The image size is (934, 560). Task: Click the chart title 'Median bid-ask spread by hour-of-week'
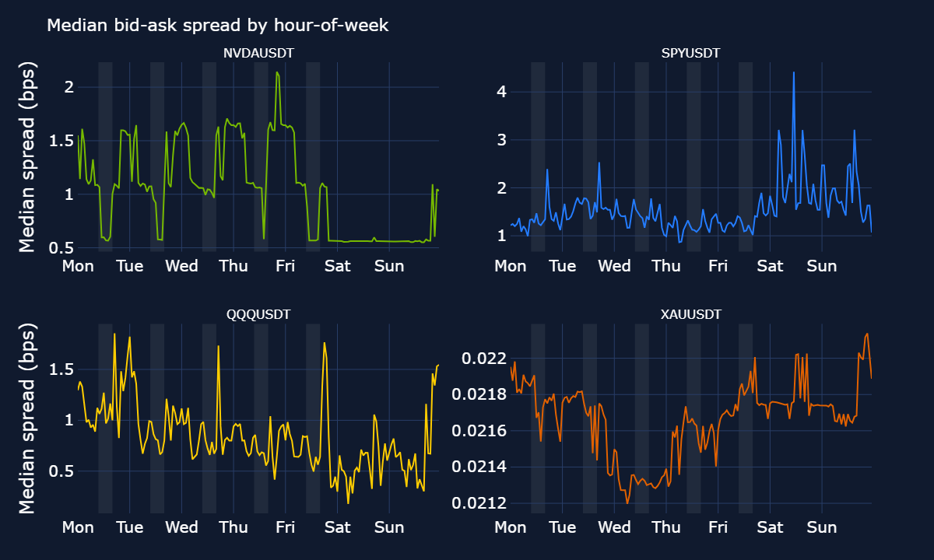click(218, 26)
